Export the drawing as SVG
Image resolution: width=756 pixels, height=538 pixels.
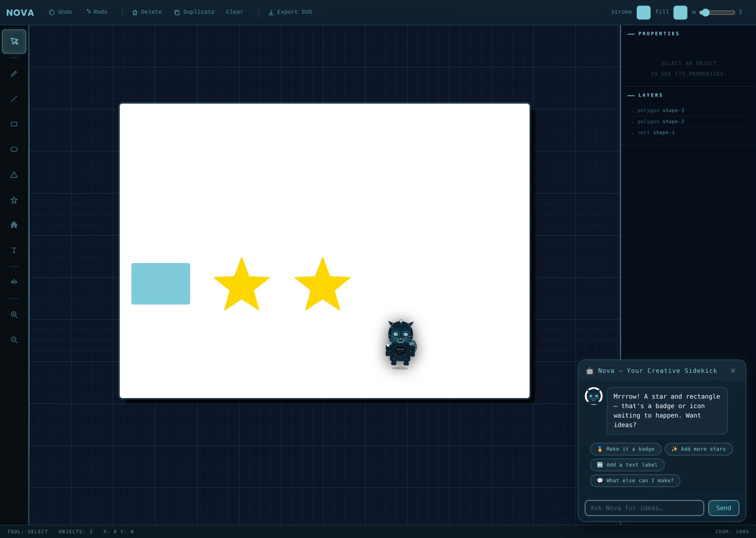click(x=290, y=12)
